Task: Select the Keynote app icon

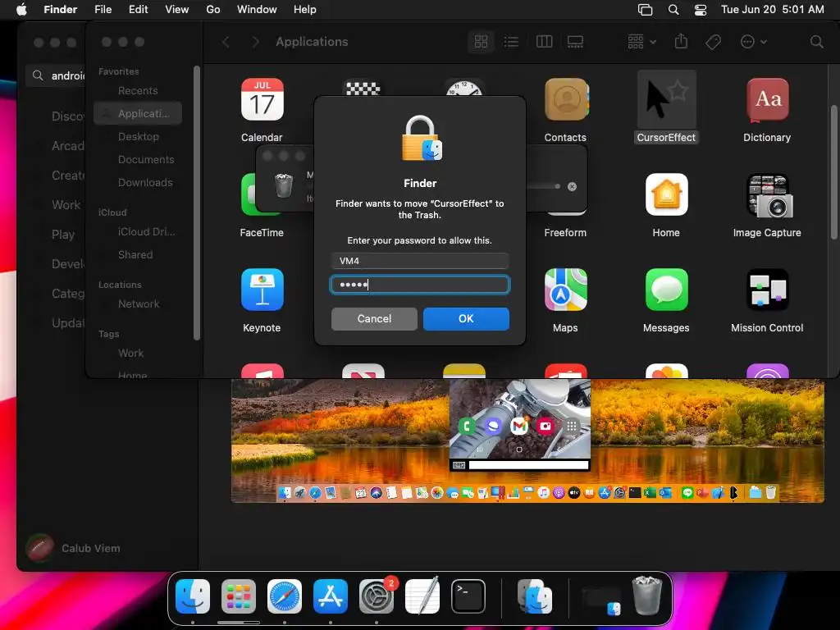Action: (x=262, y=290)
